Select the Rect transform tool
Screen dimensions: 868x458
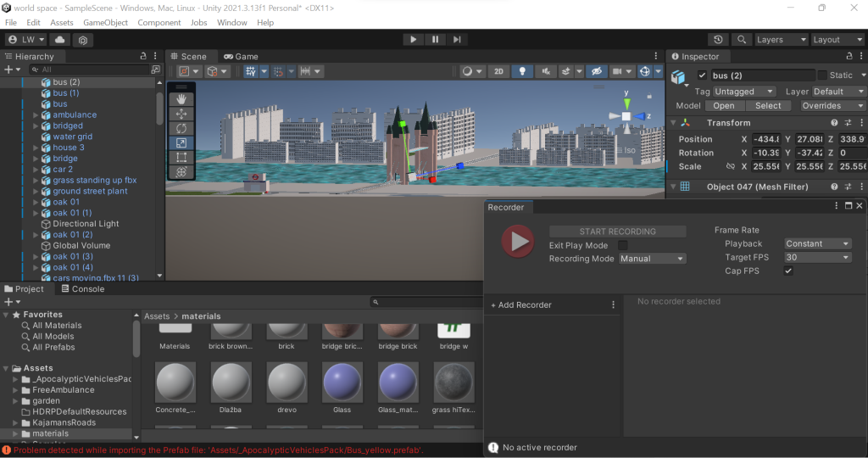coord(181,157)
